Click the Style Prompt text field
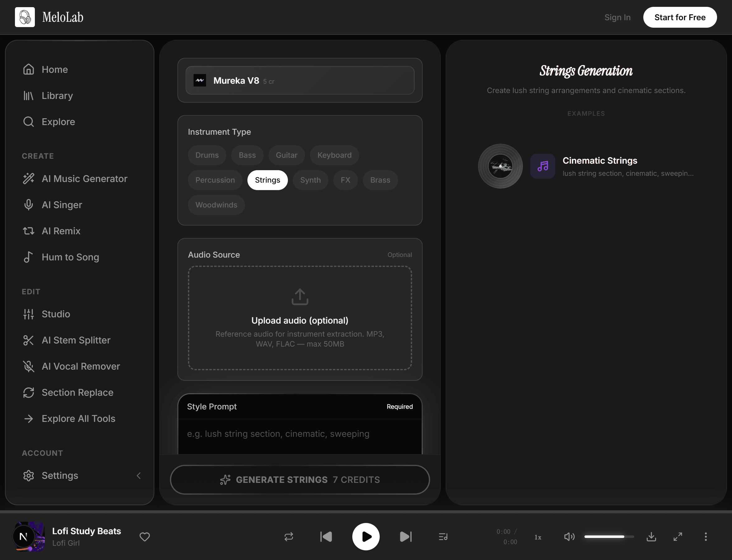This screenshot has width=732, height=560. (x=300, y=436)
